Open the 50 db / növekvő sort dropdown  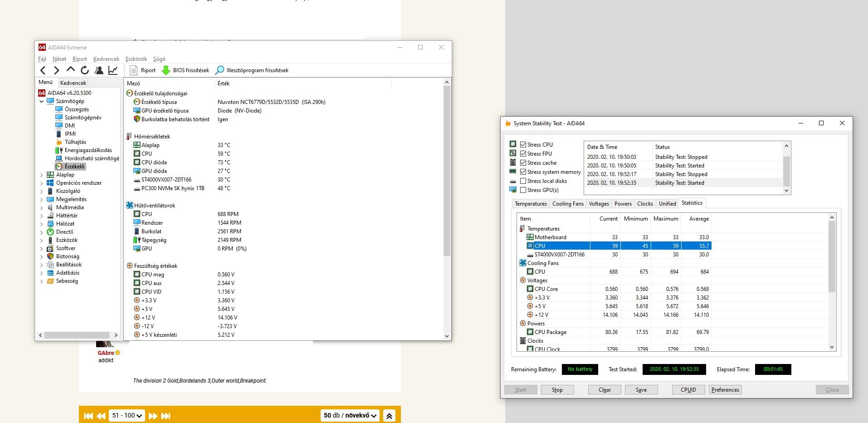351,415
